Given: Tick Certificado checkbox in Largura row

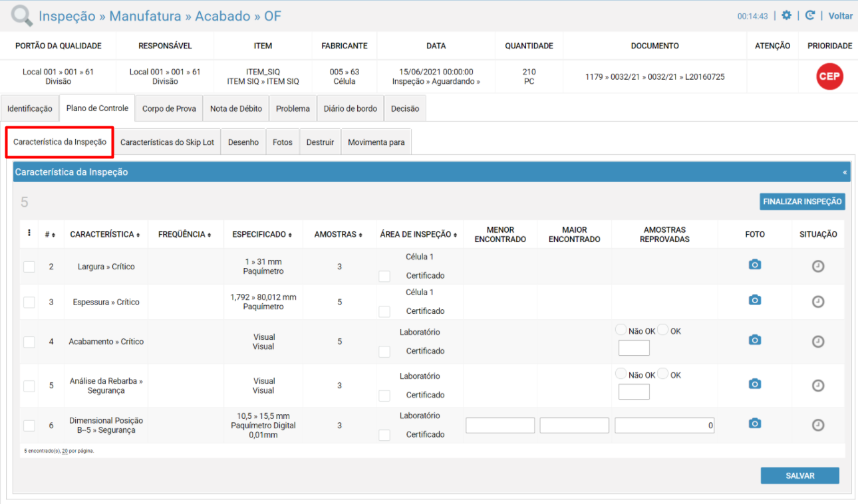Looking at the screenshot, I should tap(384, 276).
